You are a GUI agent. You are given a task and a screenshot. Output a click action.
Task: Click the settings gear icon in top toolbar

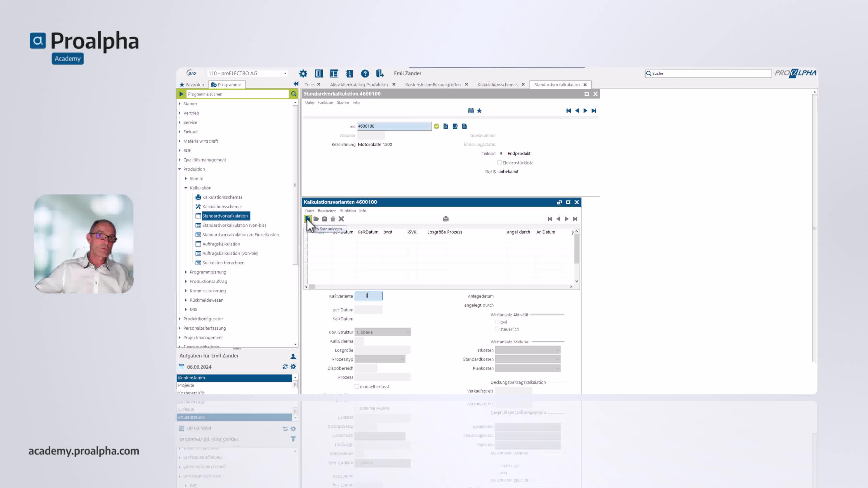click(x=303, y=73)
